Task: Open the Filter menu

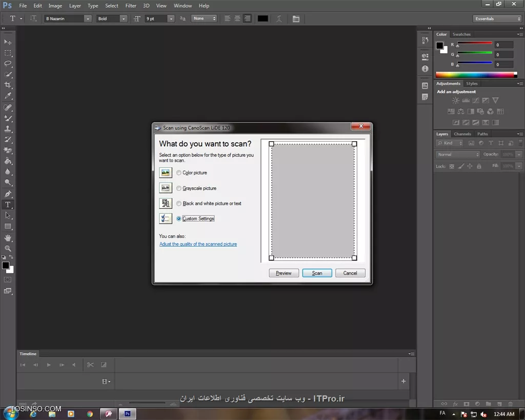Action: click(x=131, y=6)
